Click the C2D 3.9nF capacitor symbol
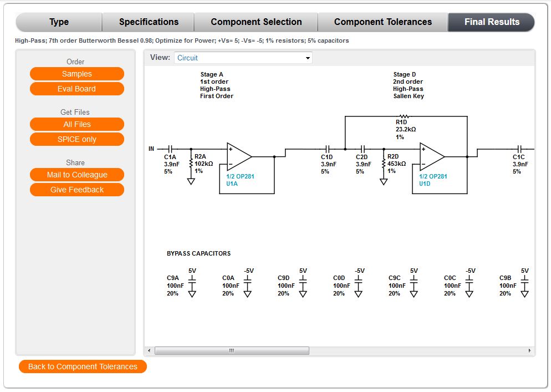Image resolution: width=551 pixels, height=392 pixels. [x=363, y=149]
